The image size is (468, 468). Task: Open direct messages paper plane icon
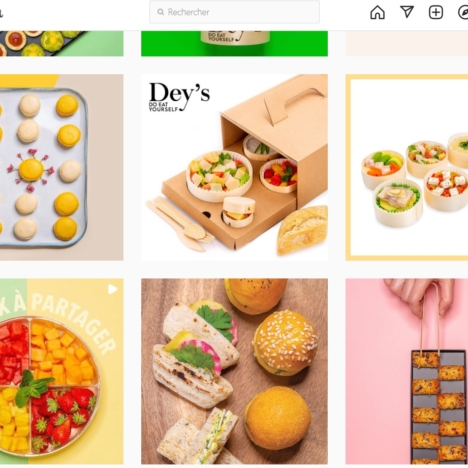click(407, 12)
